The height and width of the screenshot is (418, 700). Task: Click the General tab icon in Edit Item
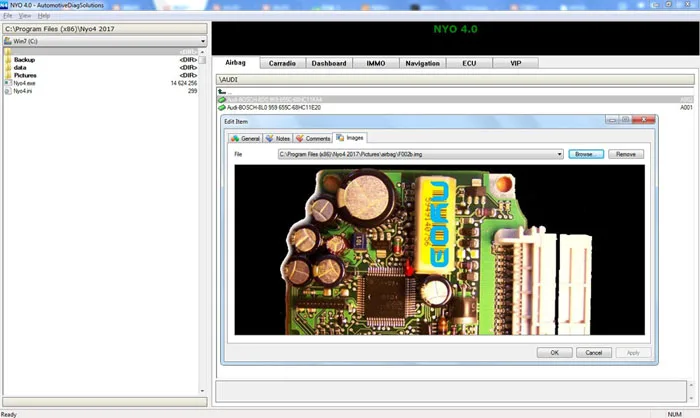click(235, 138)
